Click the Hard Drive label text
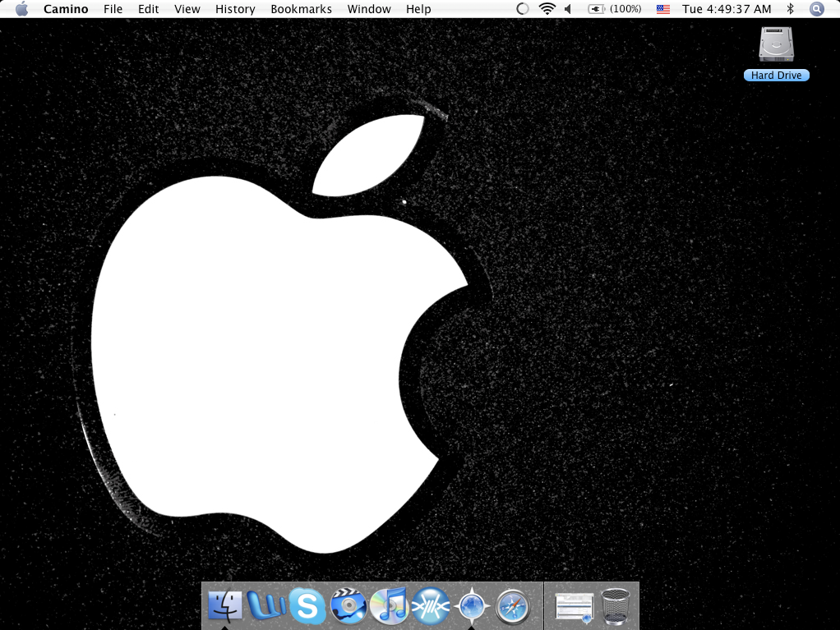Screen dimensions: 840x630 pyautogui.click(x=776, y=76)
